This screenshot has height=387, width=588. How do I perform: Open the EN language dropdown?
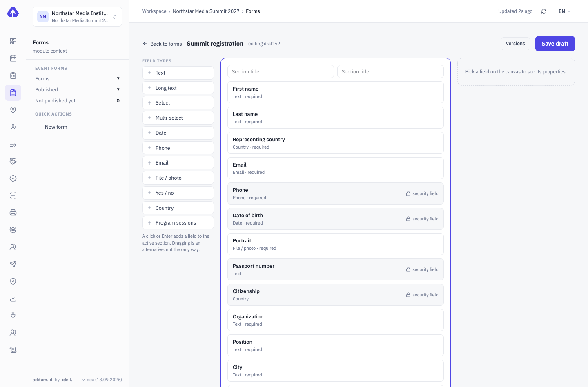point(565,11)
